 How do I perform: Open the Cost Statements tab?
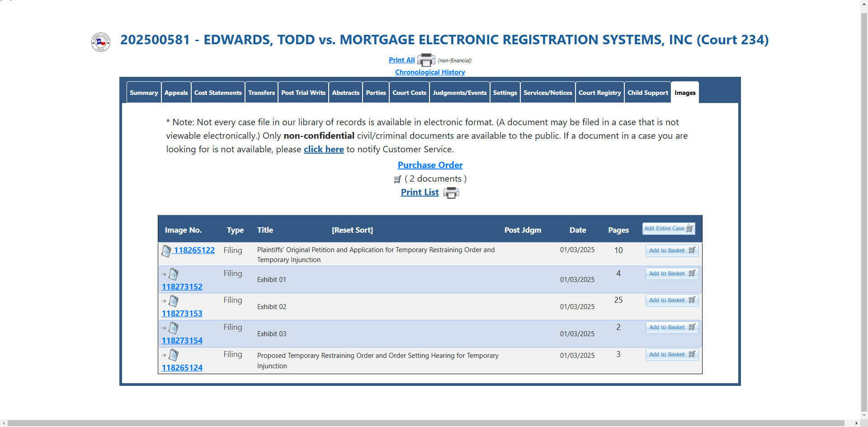(218, 93)
